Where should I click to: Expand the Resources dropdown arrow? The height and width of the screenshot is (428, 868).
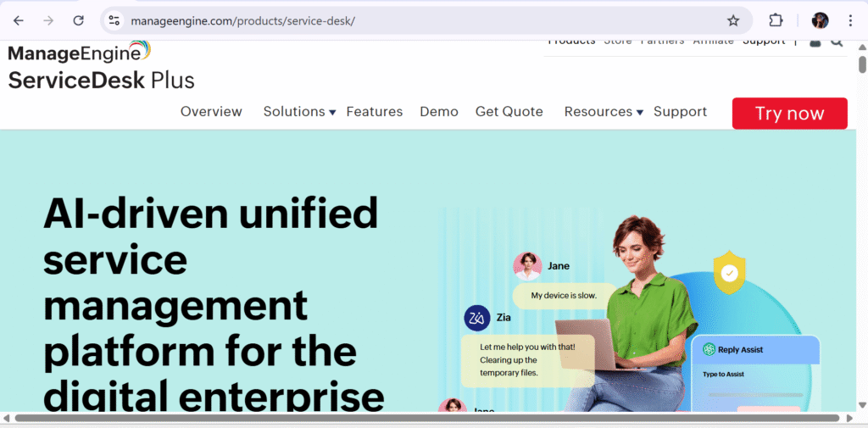[x=639, y=113]
